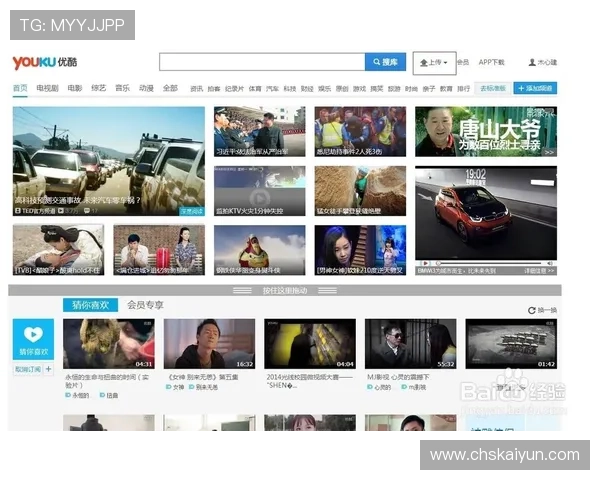The width and height of the screenshot is (600, 480).
Task: Click play overlay on KTV fire video
Action: click(259, 198)
